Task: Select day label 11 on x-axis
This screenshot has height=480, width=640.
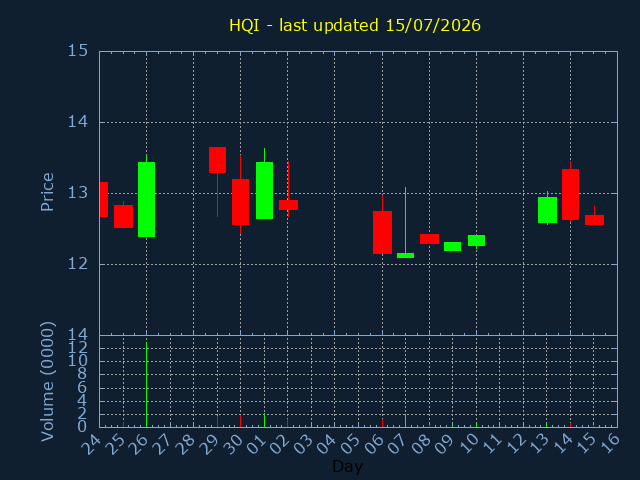Action: pos(493,444)
